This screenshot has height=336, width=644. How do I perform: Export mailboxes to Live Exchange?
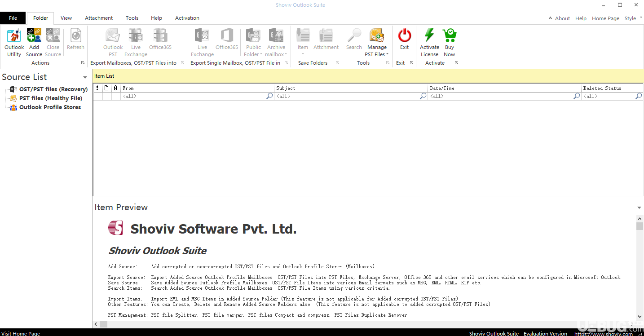pos(136,42)
